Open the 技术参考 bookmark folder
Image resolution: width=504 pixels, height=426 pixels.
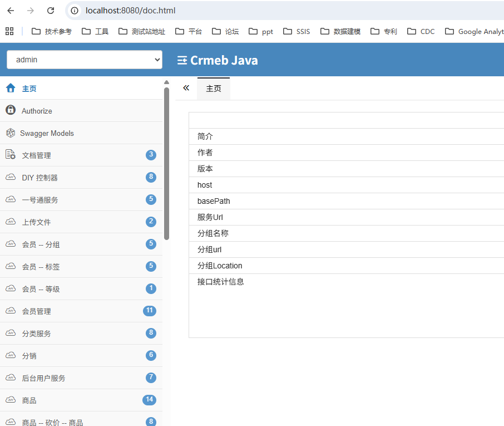(x=52, y=32)
